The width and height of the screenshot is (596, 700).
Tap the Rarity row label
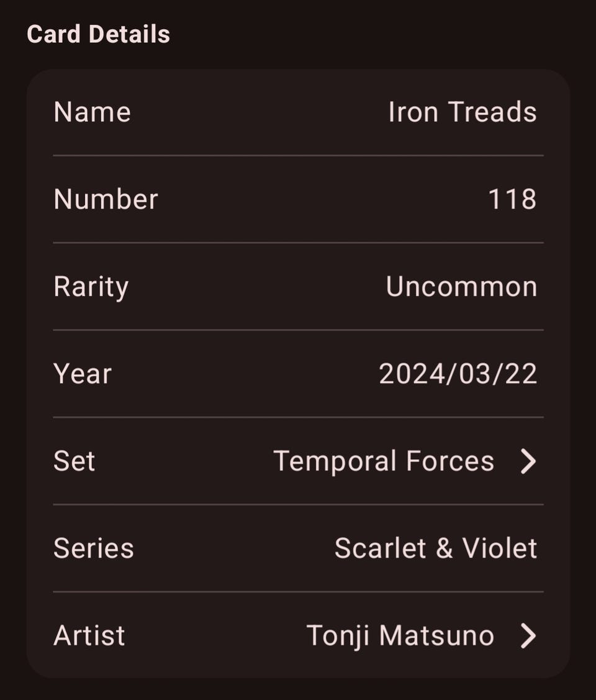(x=91, y=287)
